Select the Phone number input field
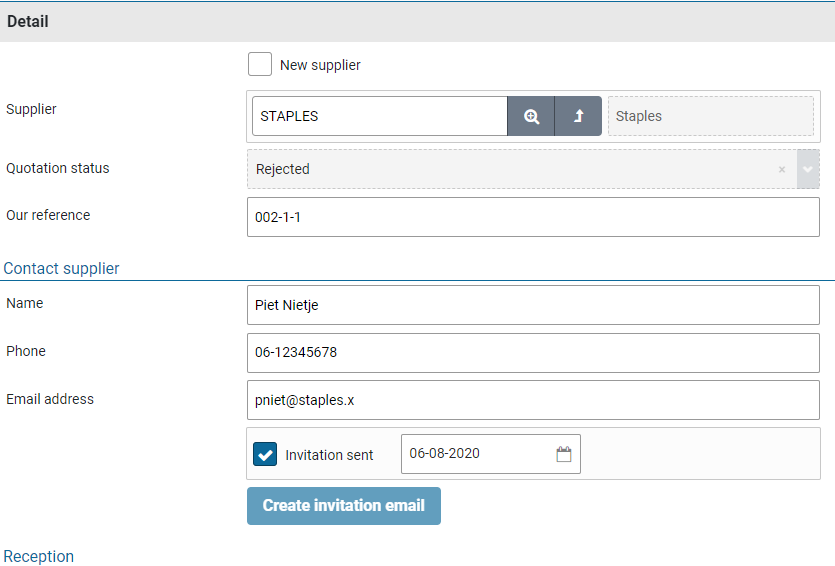Image resolution: width=835 pixels, height=566 pixels. [x=533, y=353]
